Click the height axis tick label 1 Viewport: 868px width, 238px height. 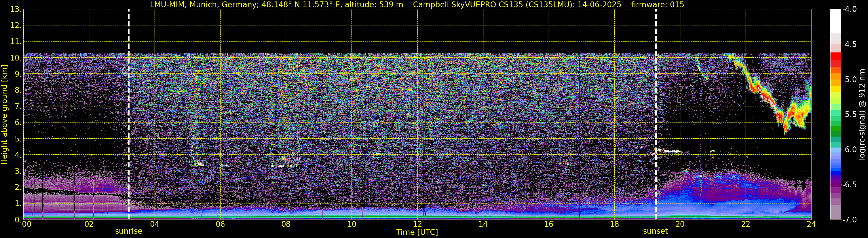18,203
